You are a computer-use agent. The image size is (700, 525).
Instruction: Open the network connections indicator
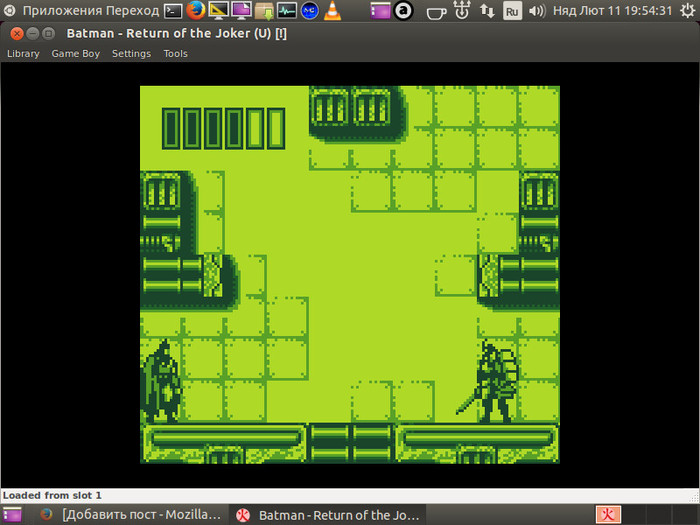pyautogui.click(x=487, y=11)
